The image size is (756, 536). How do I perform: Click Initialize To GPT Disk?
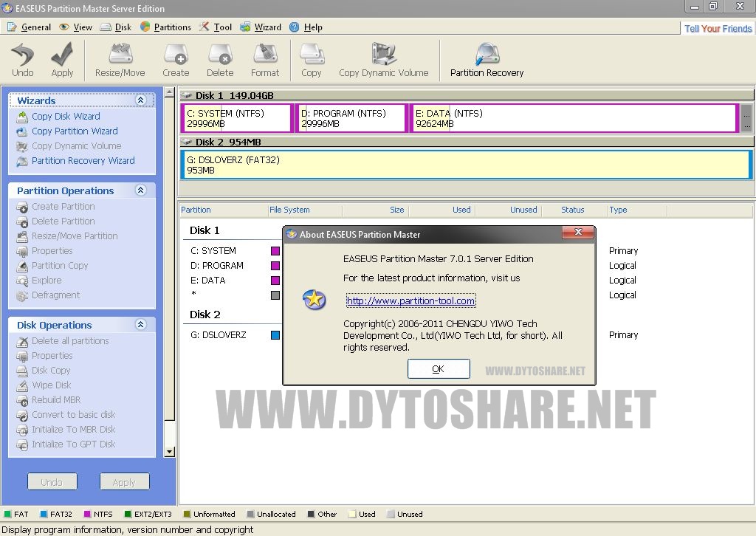point(66,444)
